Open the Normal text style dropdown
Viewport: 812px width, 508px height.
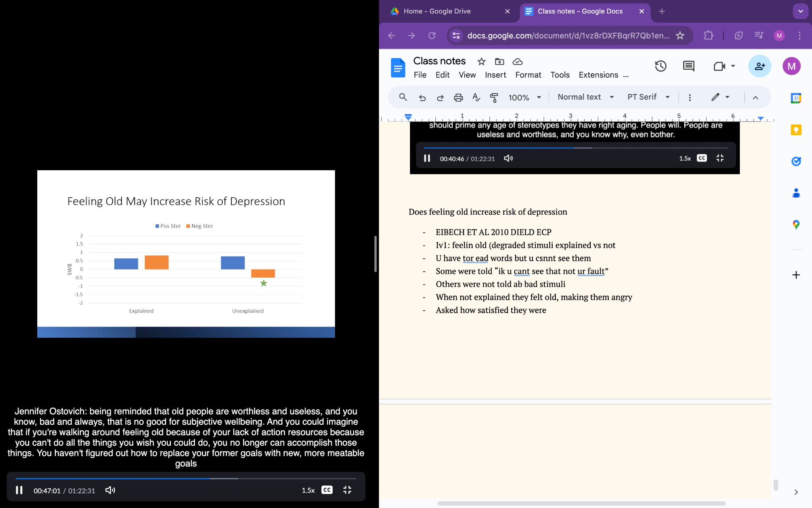pos(585,97)
